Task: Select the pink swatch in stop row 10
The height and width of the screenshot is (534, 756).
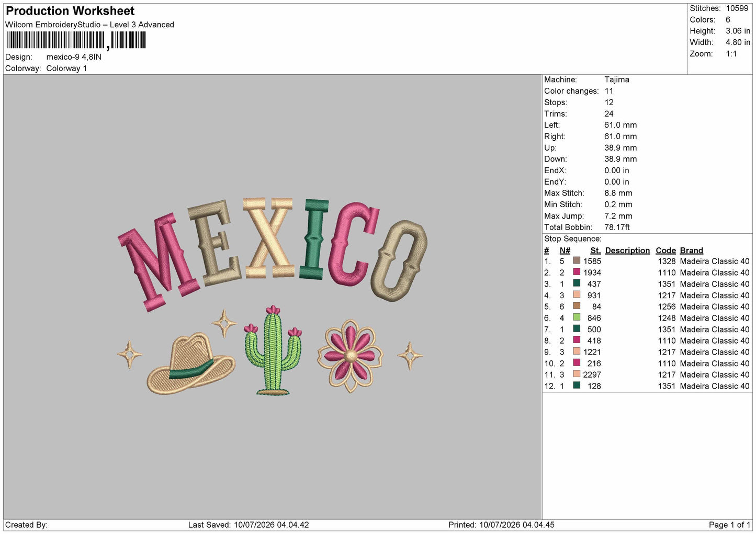Action: (577, 362)
